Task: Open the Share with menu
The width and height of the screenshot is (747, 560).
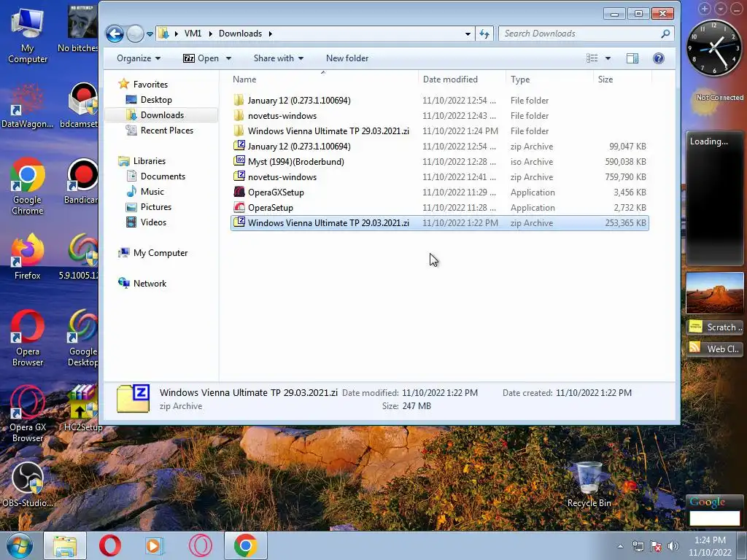Action: 278,58
